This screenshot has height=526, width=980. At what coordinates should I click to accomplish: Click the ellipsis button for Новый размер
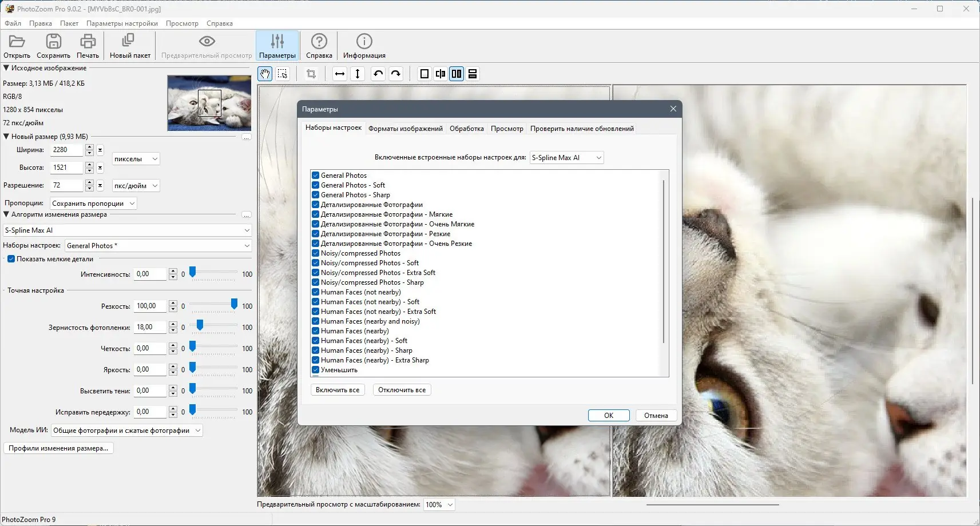coord(247,137)
